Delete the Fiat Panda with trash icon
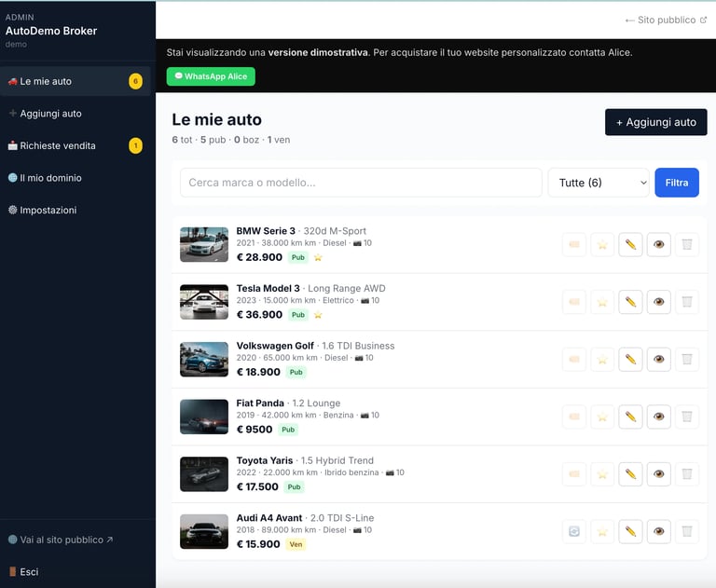The height and width of the screenshot is (588, 716). pyautogui.click(x=687, y=417)
